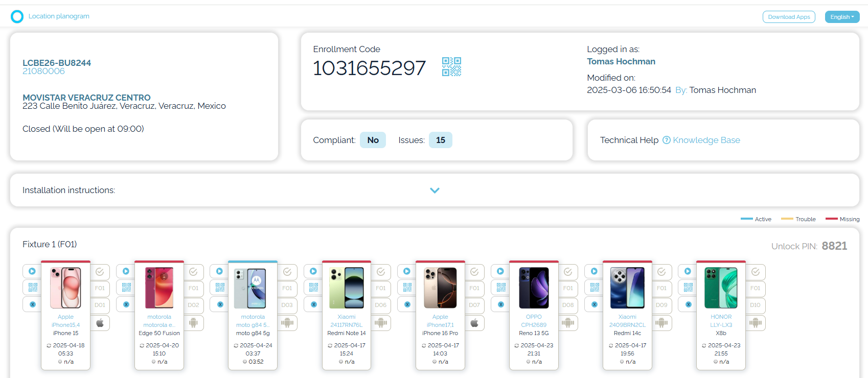Select the motorola Edge 50 Fusion thumbnail
Viewport: 868px width, 378px height.
pyautogui.click(x=159, y=288)
